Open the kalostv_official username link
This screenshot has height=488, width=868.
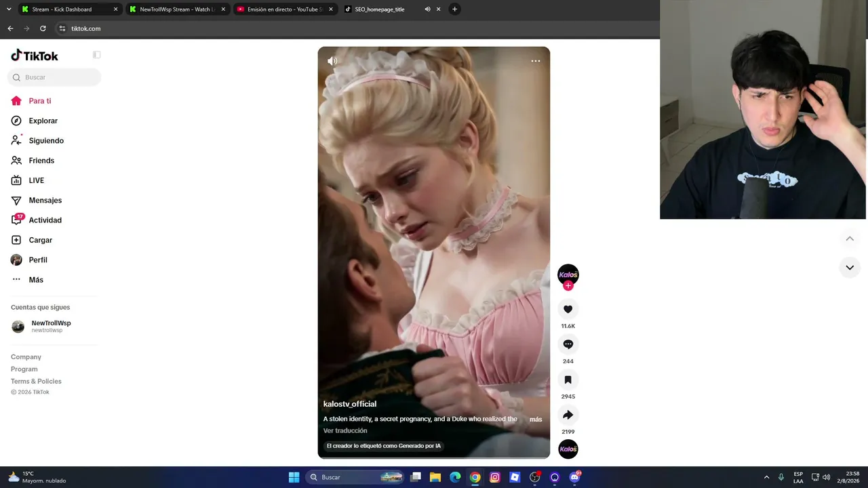(x=350, y=404)
